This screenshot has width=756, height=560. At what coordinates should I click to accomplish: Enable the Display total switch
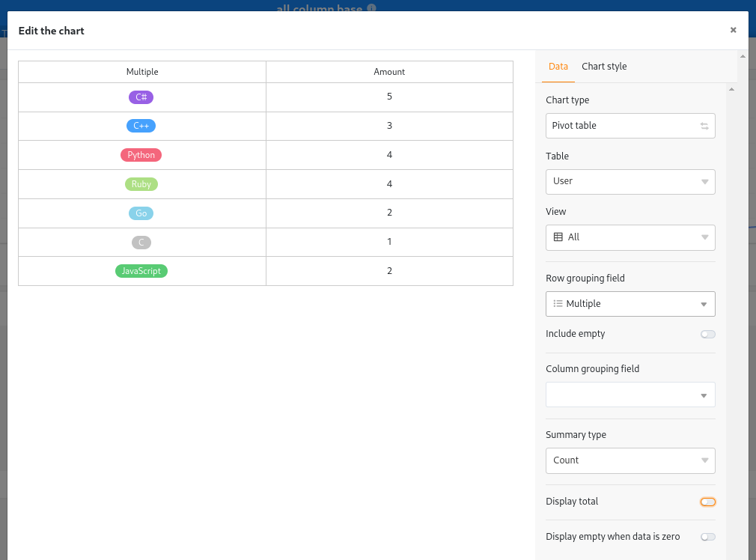[708, 502]
